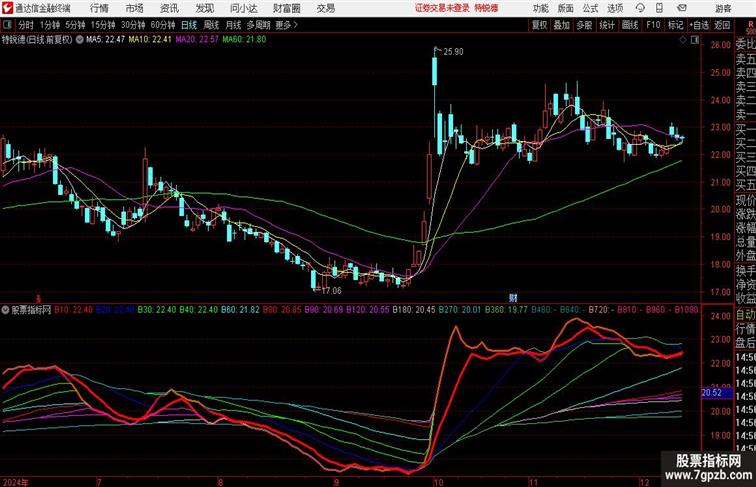Switch to 1分钟 period tab
Screen dimensions: 756x487
[x=50, y=25]
